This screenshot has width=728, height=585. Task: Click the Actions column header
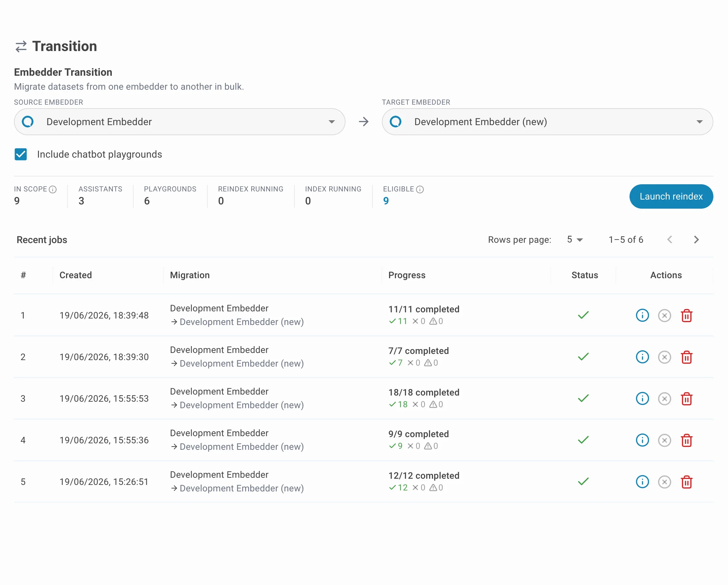point(666,275)
